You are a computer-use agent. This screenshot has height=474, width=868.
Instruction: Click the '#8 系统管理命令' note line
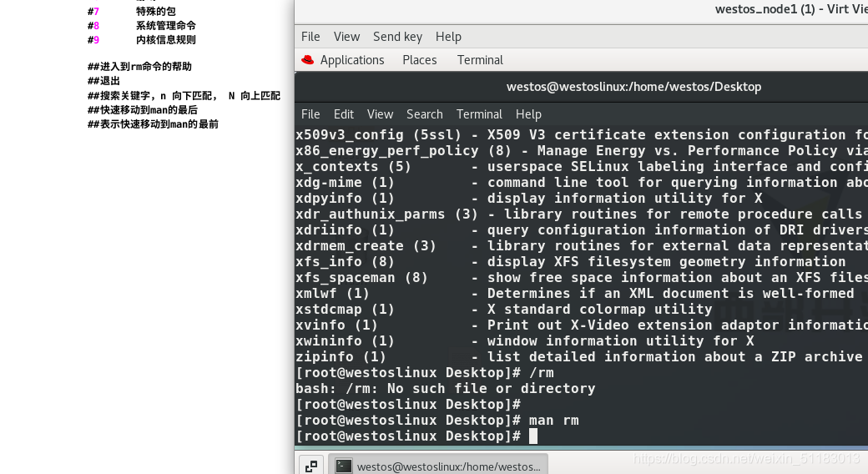coord(142,26)
